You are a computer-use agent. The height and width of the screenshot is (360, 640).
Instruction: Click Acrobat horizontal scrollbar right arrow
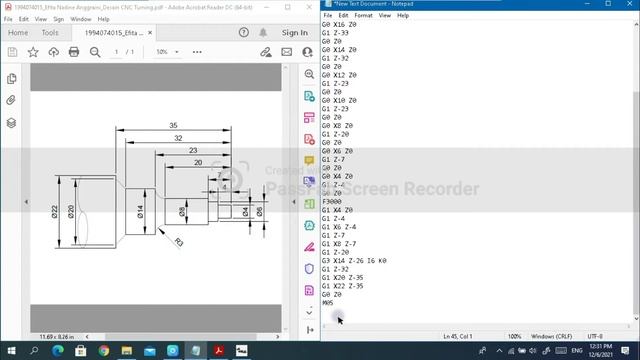point(278,337)
